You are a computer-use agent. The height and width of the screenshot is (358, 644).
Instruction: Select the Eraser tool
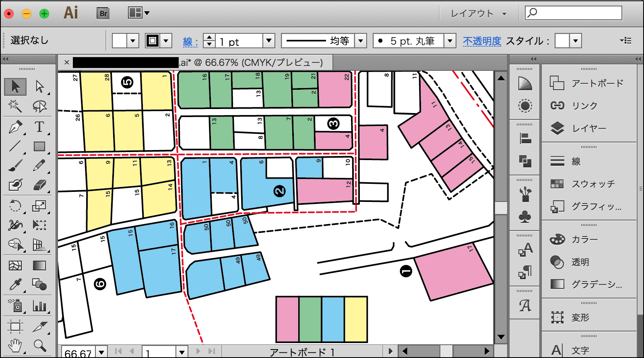(39, 185)
